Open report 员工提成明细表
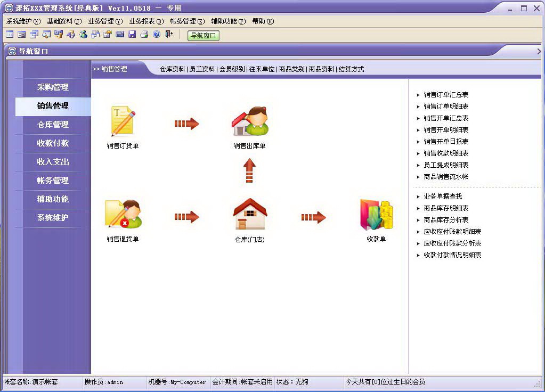Image resolution: width=545 pixels, height=392 pixels. tap(446, 165)
